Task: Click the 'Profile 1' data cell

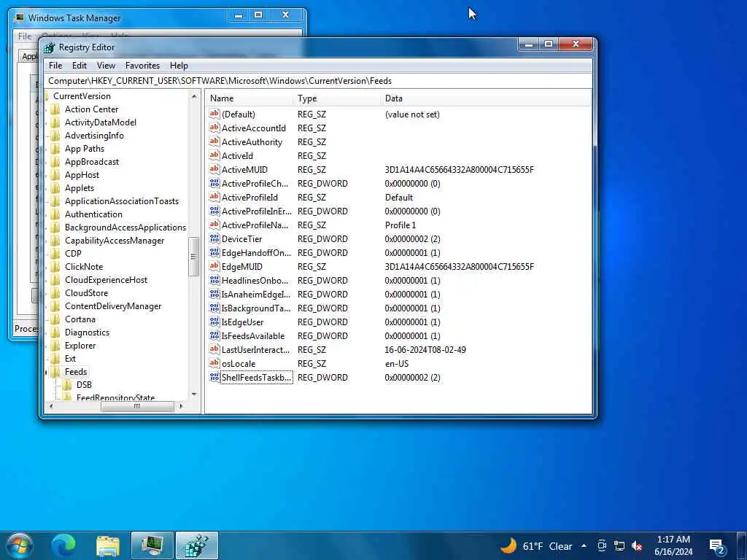Action: tap(400, 225)
